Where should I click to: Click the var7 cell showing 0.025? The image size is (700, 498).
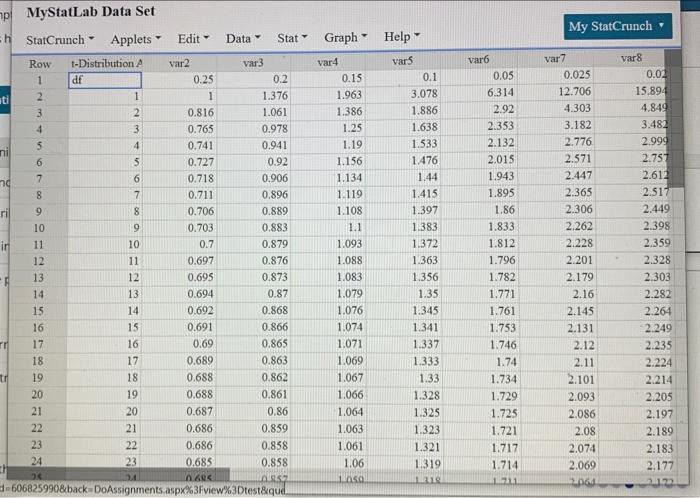pos(555,75)
